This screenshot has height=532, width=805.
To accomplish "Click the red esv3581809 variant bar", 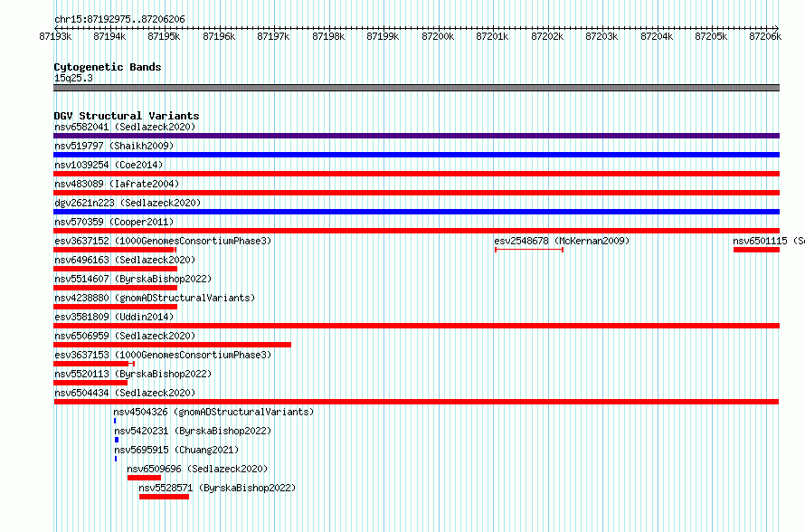I will [416, 326].
